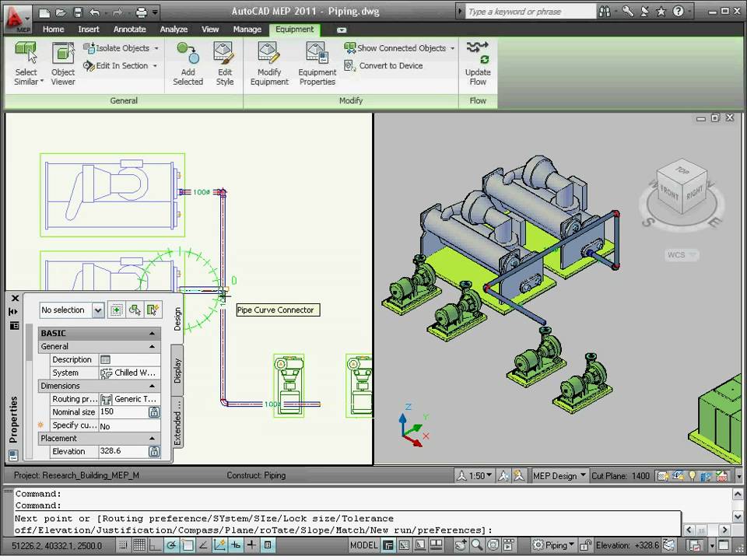Open Edit In Section dropdown arrow
Viewport: 747px width, 560px height.
[155, 65]
